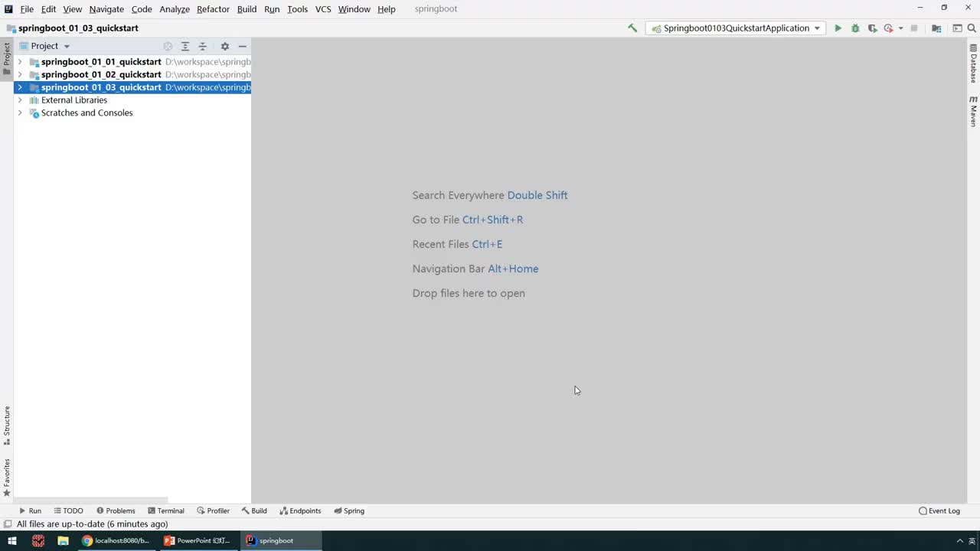The width and height of the screenshot is (980, 551).
Task: Run with coverage shield icon
Action: 872,28
